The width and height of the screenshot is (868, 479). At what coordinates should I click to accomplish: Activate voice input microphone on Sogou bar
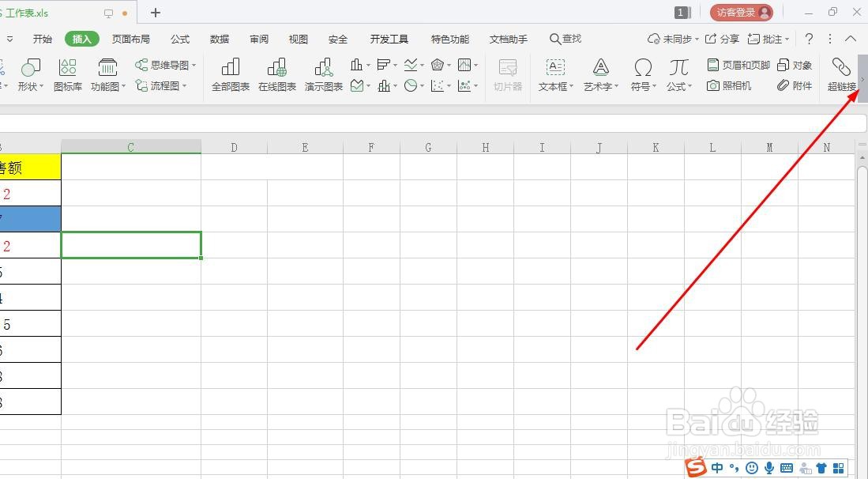click(769, 468)
